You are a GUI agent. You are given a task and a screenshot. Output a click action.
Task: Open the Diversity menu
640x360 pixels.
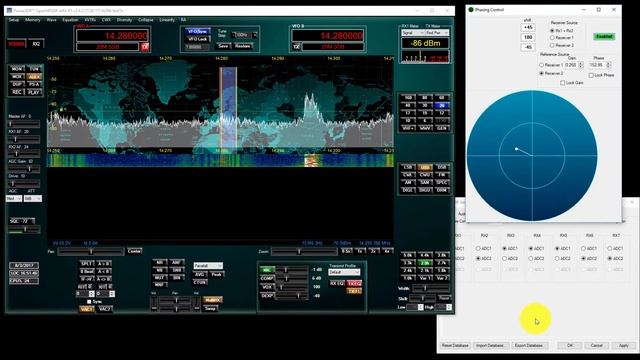point(124,20)
